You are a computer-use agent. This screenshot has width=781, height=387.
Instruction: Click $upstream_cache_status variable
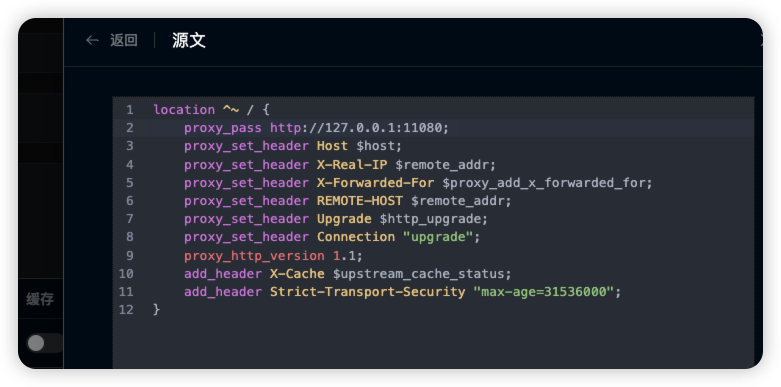(418, 274)
